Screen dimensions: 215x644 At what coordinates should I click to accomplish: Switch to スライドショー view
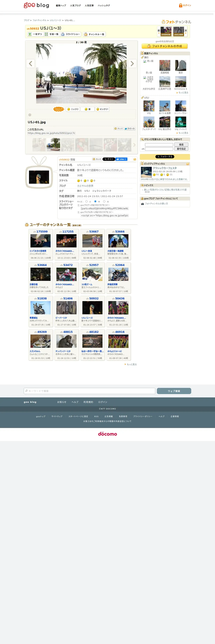click(70, 34)
